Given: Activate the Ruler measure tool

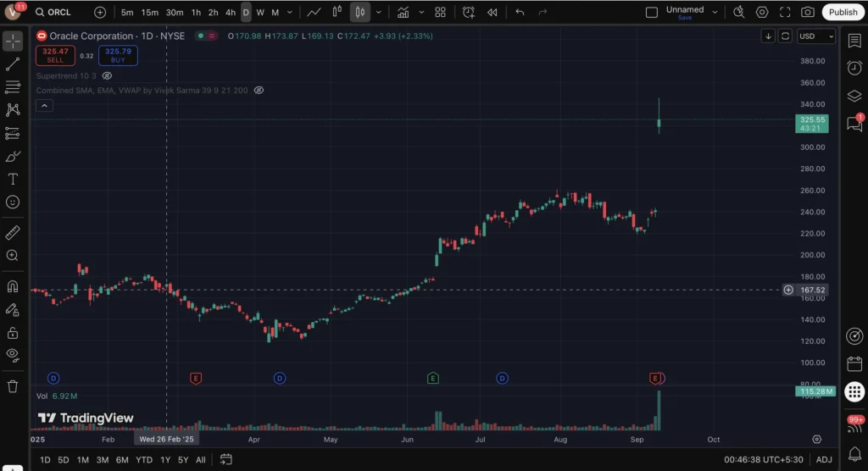Looking at the screenshot, I should pyautogui.click(x=13, y=232).
